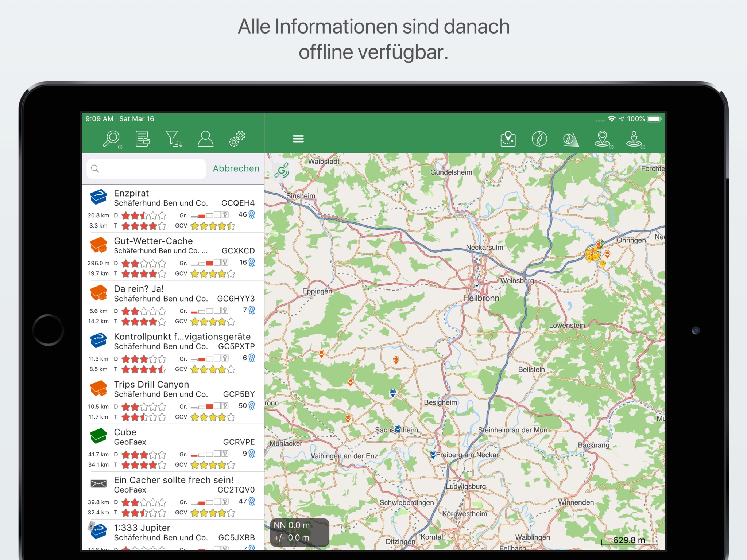This screenshot has height=560, width=747.
Task: Tap the green traditional icon of Cube
Action: 98,436
